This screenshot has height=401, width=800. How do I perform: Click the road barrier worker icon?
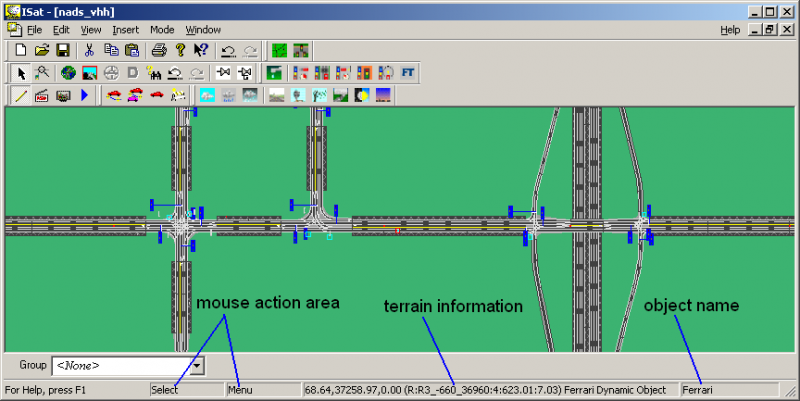178,95
